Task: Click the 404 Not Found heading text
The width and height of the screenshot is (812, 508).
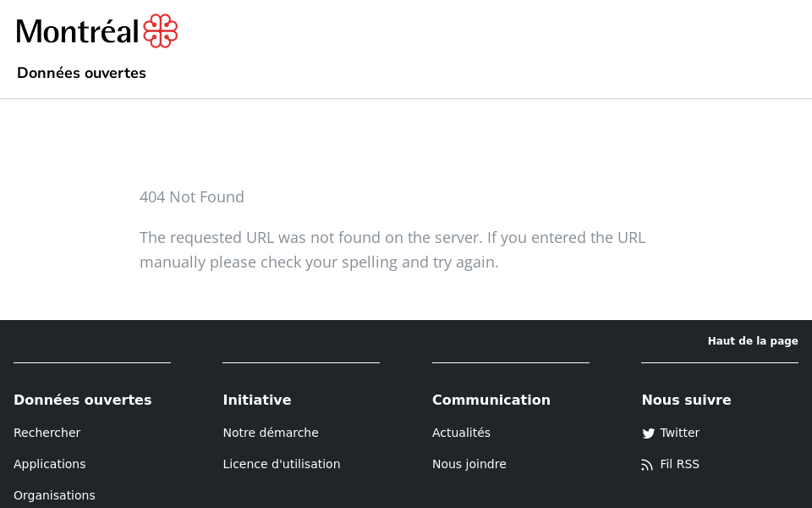Action: pyautogui.click(x=192, y=197)
